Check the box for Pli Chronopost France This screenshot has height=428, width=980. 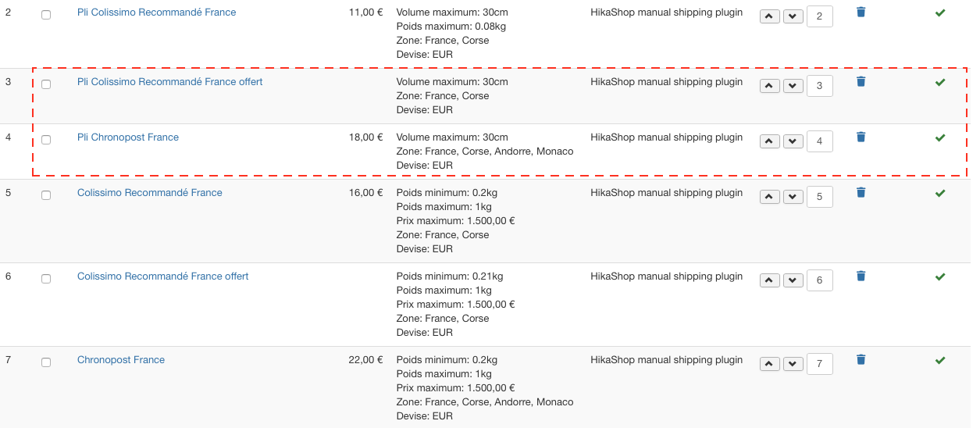tap(46, 140)
